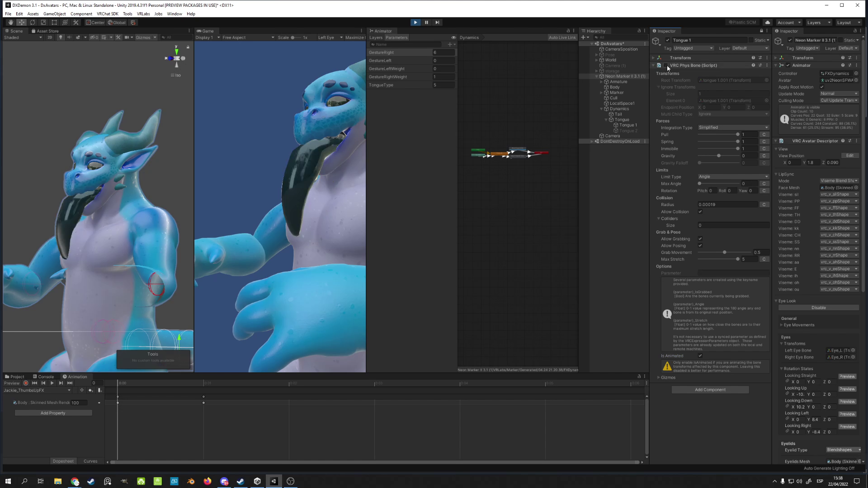
Task: Toggle Apply Root Motion checkbox
Action: (822, 87)
